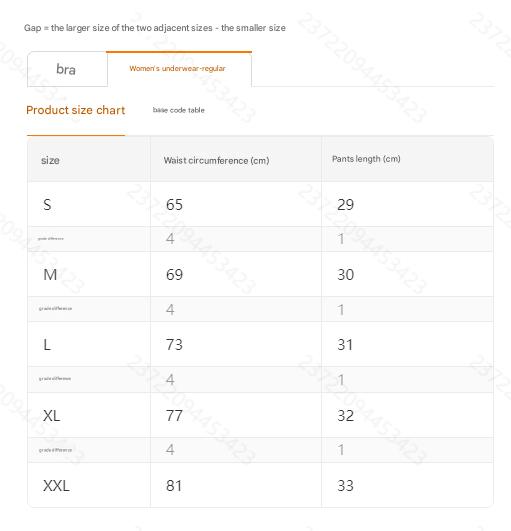The image size is (511, 531).
Task: Open the Product size chart tab
Action: click(76, 110)
